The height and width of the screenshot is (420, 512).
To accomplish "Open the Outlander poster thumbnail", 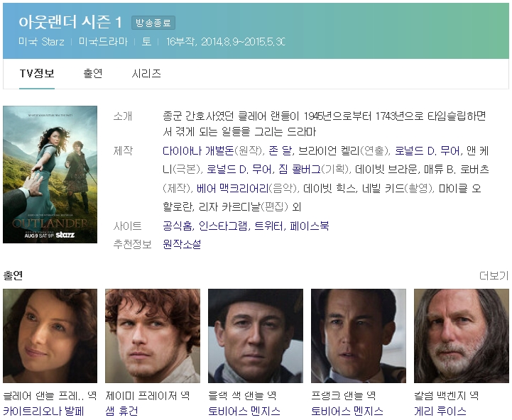I will click(x=50, y=175).
